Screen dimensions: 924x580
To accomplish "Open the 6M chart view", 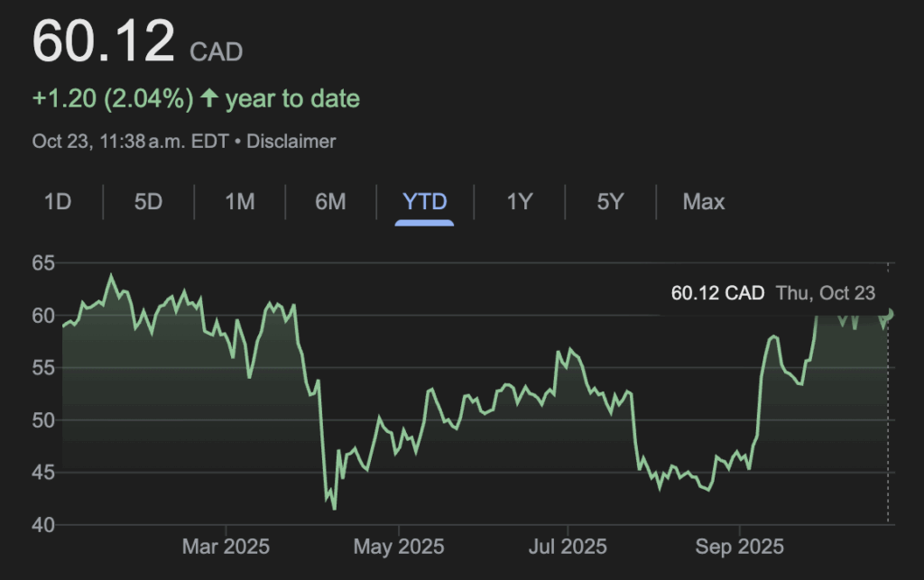I will coord(330,201).
